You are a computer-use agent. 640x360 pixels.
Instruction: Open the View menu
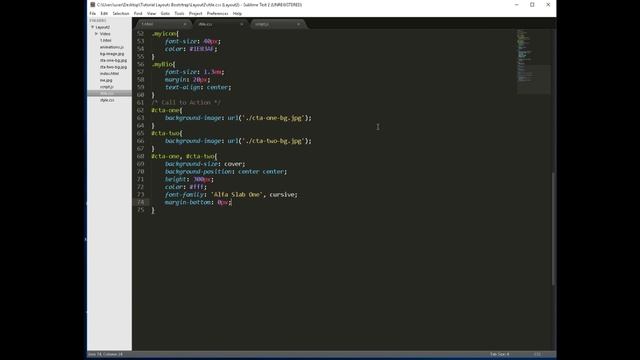[151, 13]
